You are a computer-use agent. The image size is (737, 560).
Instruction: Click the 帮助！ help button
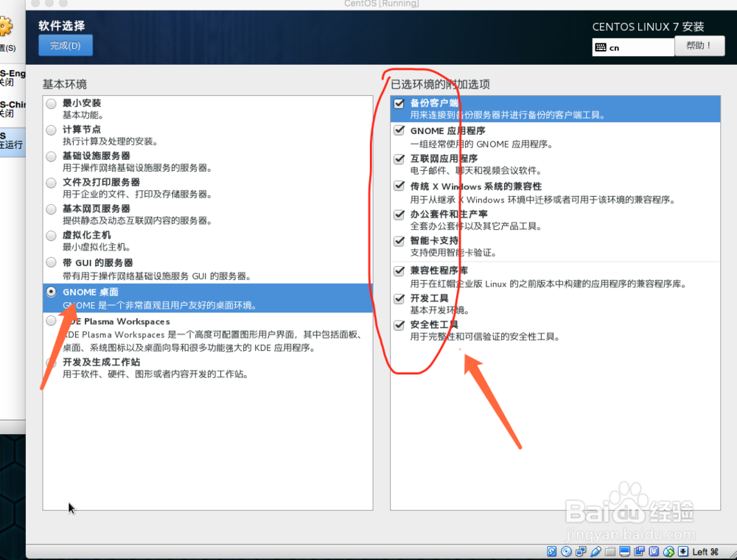pos(699,46)
